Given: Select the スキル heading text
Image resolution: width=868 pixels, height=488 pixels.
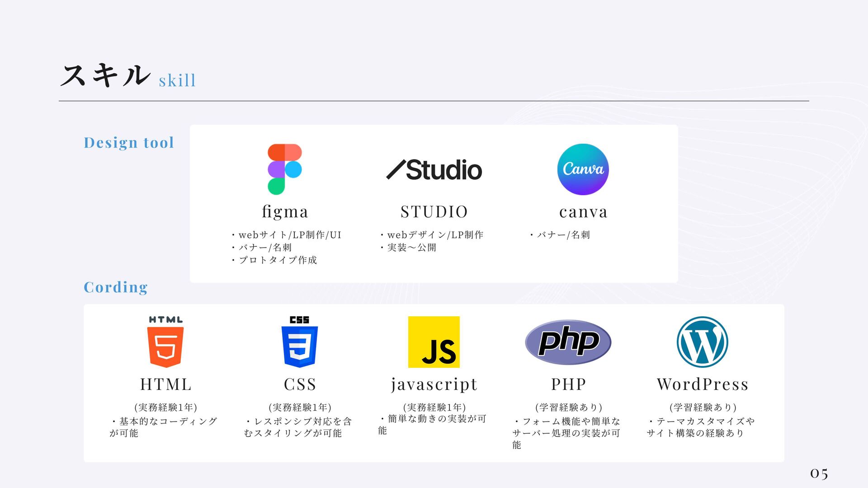Looking at the screenshot, I should pyautogui.click(x=105, y=75).
